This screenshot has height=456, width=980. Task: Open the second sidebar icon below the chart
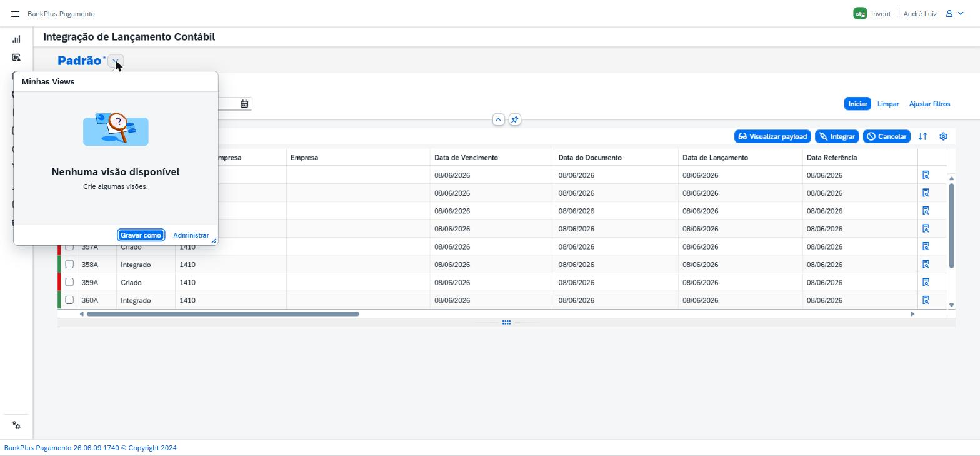tap(16, 58)
